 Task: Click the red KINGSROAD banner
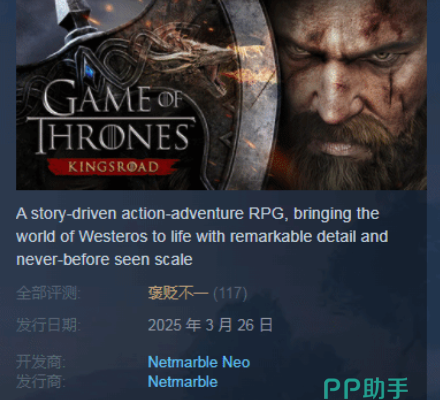point(113,166)
